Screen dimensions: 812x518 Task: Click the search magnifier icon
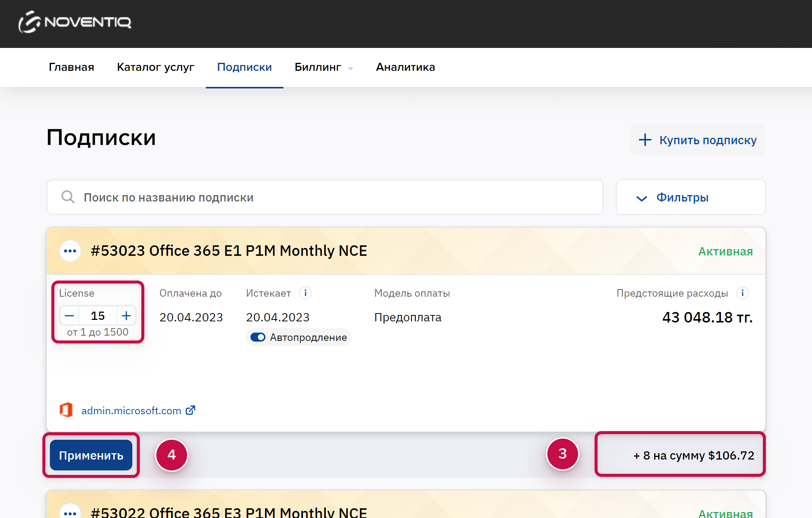[x=68, y=197]
